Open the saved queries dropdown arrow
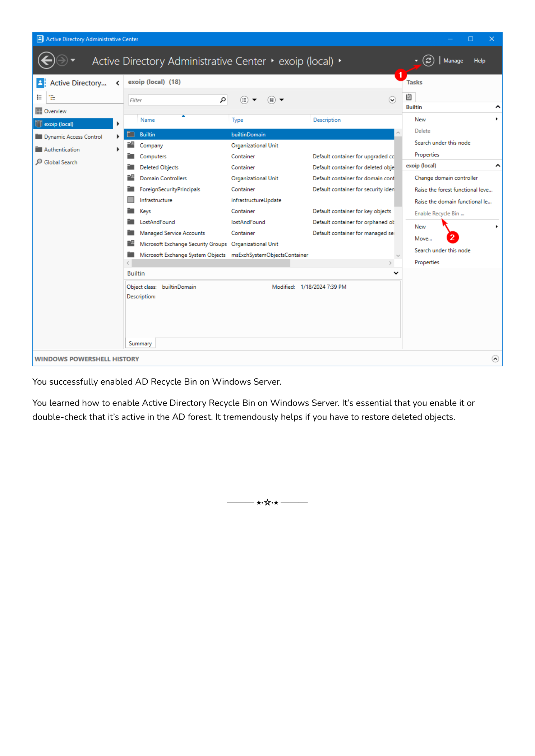The width and height of the screenshot is (535, 756). pos(282,100)
